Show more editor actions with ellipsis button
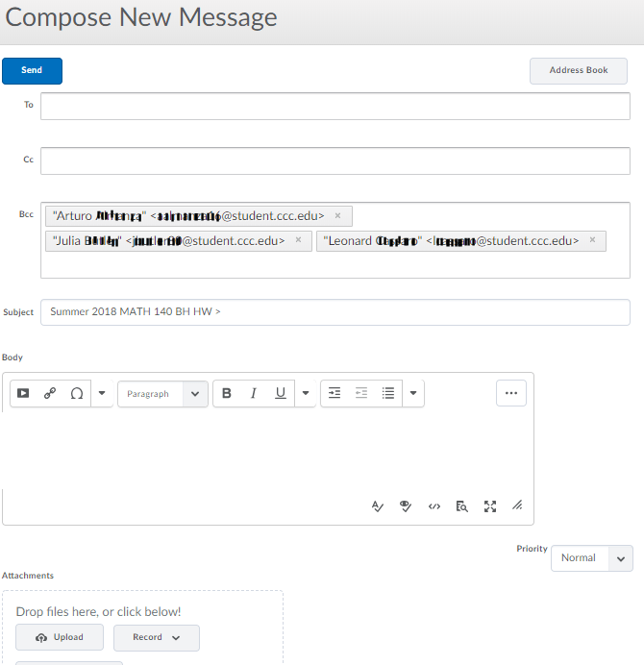This screenshot has width=644, height=665. [x=511, y=393]
